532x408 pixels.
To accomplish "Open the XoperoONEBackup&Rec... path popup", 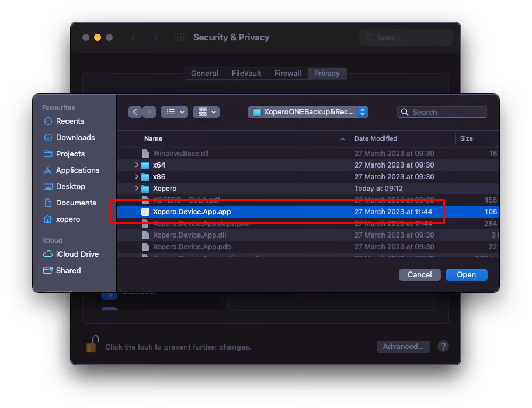I will point(308,112).
